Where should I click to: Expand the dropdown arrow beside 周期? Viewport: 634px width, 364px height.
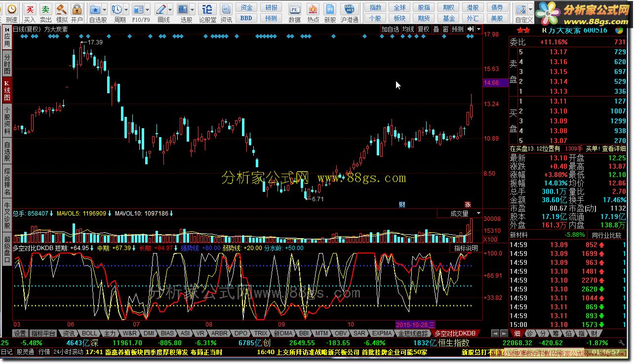pyautogui.click(x=126, y=9)
